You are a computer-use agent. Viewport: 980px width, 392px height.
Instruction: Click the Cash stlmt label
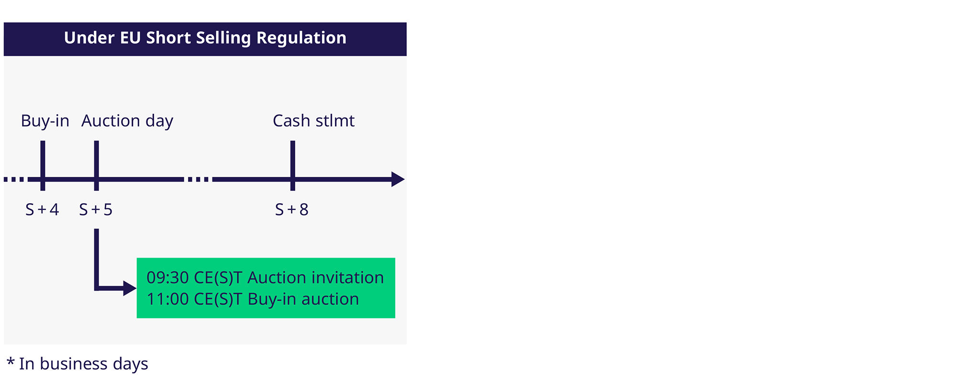click(313, 120)
